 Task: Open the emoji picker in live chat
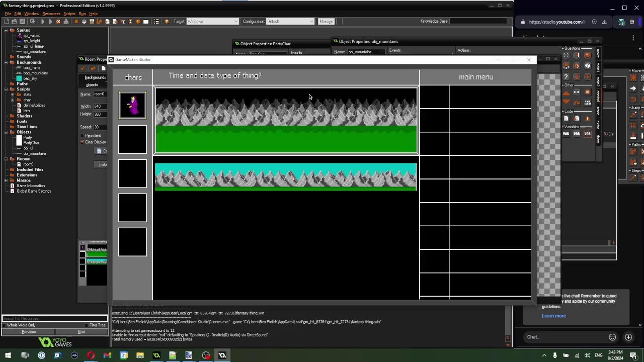click(x=612, y=337)
